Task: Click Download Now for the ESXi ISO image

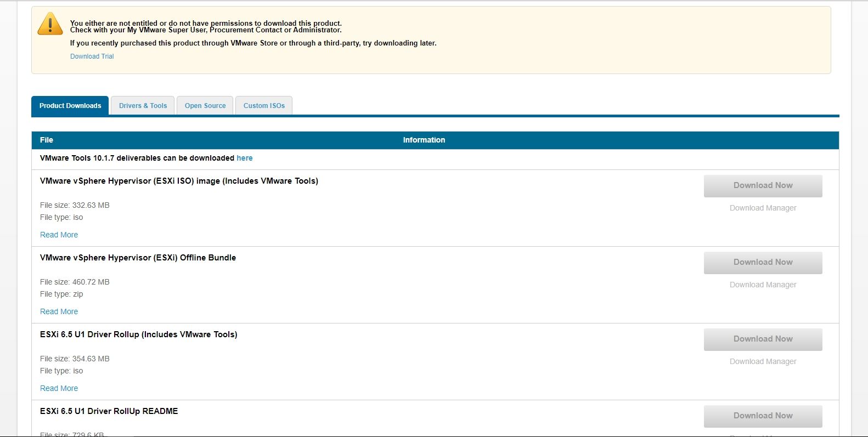Action: point(763,186)
